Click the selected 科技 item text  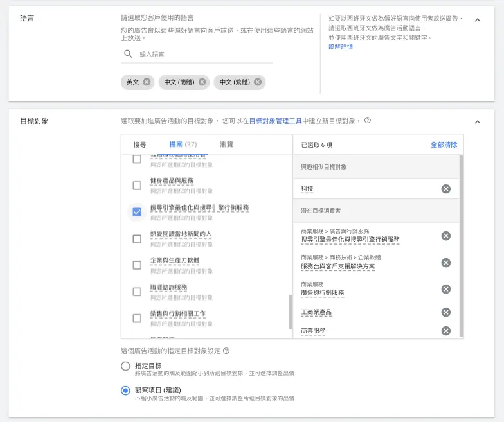307,189
